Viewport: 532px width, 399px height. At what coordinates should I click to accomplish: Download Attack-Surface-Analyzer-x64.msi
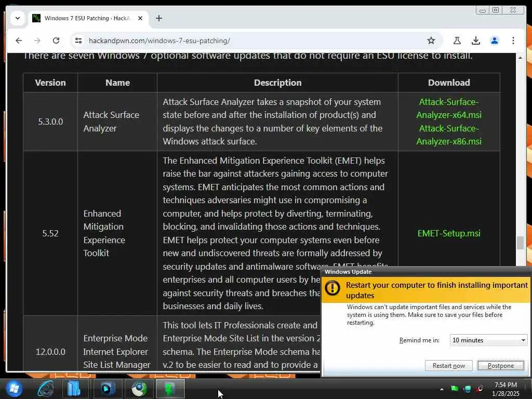pos(448,109)
